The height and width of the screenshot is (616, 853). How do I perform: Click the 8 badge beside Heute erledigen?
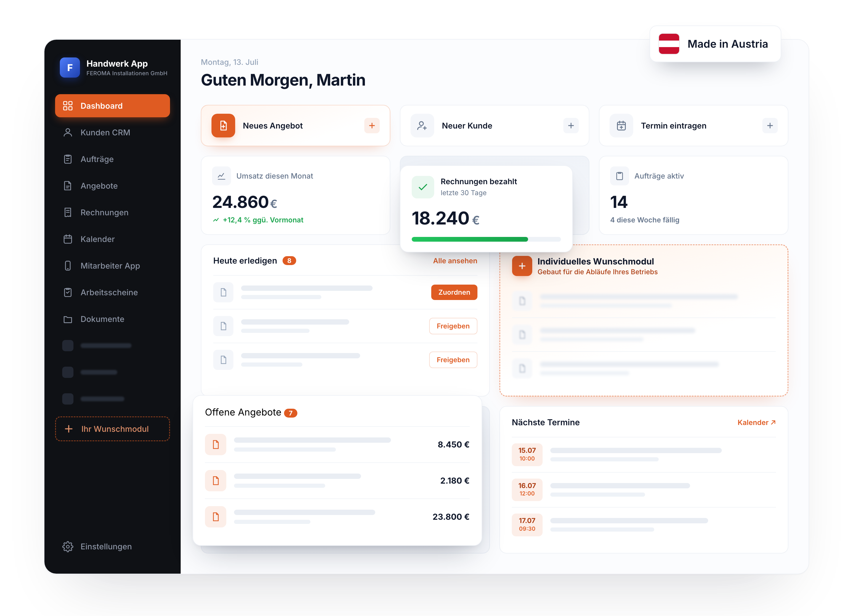(289, 261)
